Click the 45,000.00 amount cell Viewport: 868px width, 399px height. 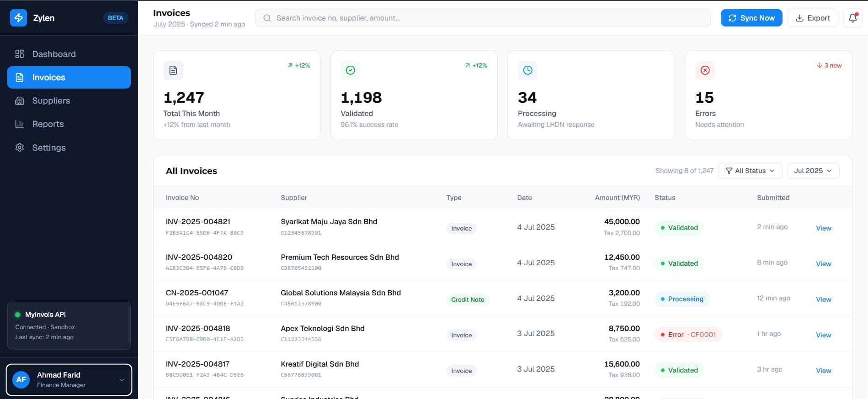point(622,221)
